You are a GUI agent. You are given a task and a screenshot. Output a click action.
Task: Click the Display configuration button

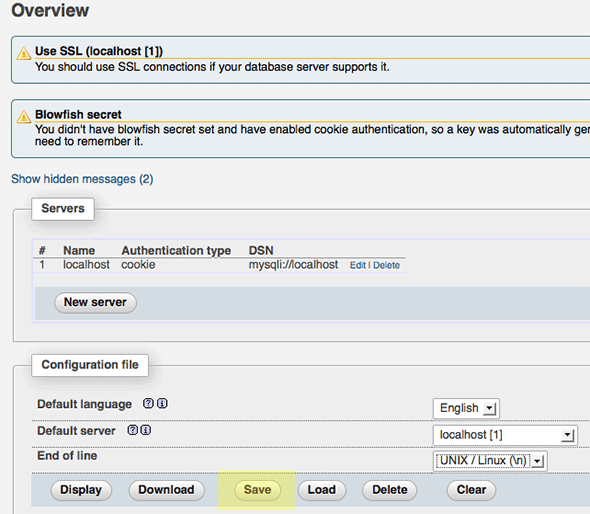(81, 490)
